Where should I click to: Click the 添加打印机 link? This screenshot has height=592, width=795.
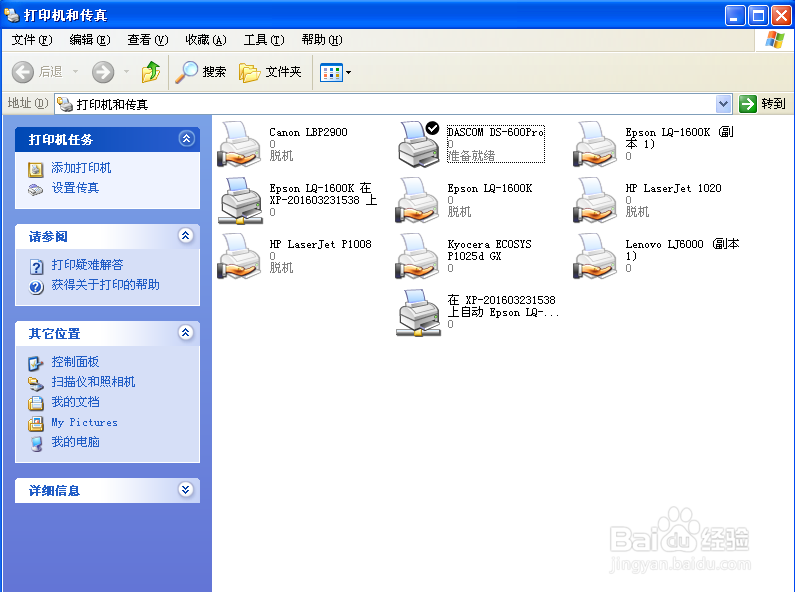coord(81,168)
